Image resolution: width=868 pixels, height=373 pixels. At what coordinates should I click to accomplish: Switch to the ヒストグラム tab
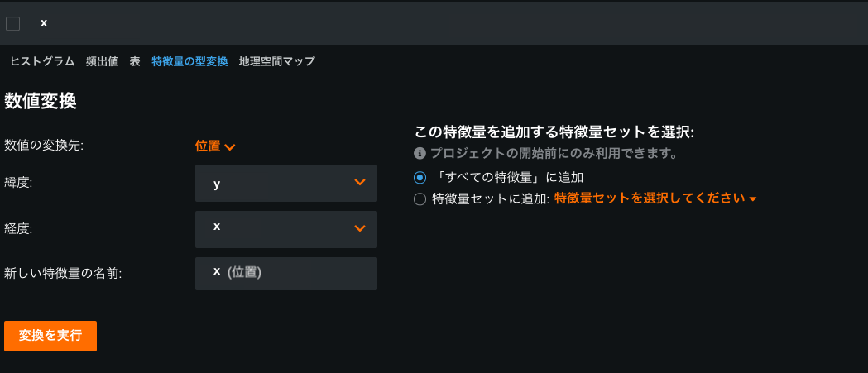(x=42, y=61)
